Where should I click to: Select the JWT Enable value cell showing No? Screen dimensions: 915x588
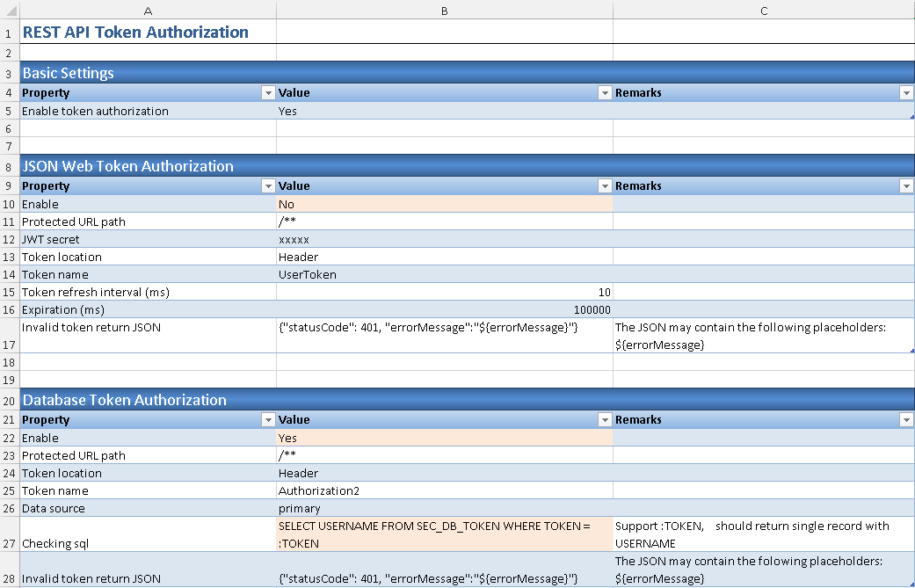[x=444, y=204]
